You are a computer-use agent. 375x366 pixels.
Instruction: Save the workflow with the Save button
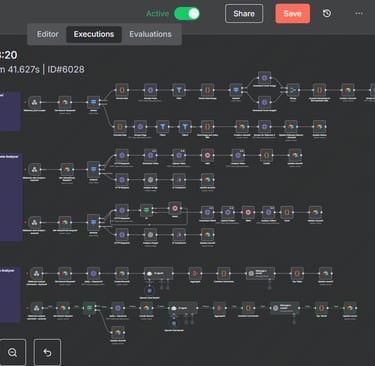[x=292, y=14]
